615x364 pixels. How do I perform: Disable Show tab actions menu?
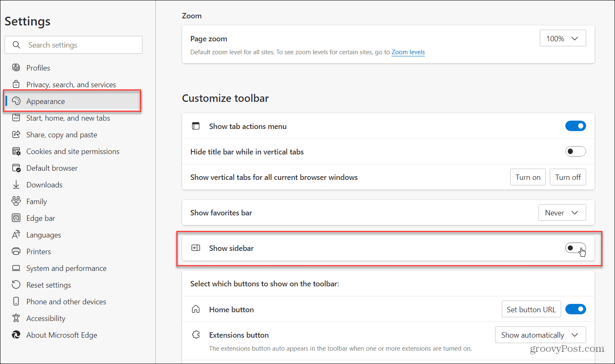click(575, 126)
